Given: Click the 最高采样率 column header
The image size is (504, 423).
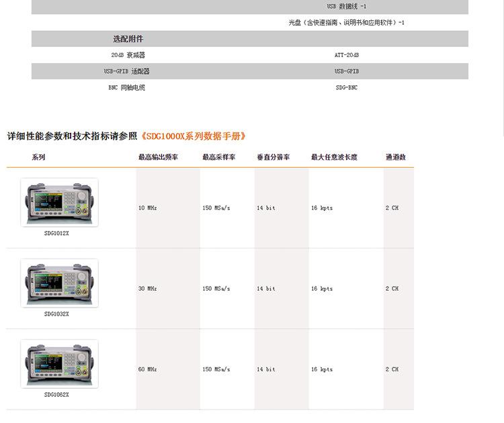Looking at the screenshot, I should click(219, 157).
